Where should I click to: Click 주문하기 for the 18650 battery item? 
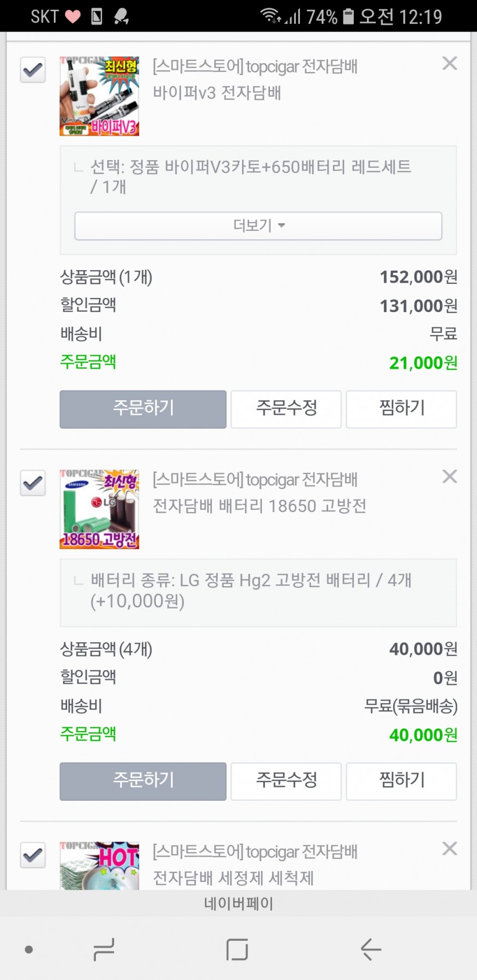click(143, 781)
